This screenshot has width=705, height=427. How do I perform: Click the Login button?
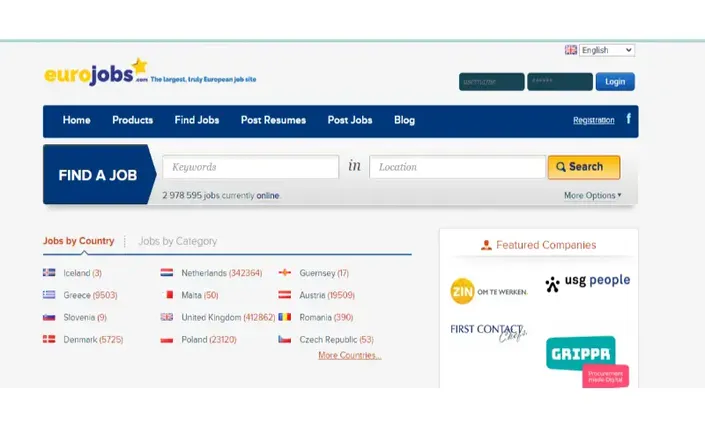[x=615, y=81]
